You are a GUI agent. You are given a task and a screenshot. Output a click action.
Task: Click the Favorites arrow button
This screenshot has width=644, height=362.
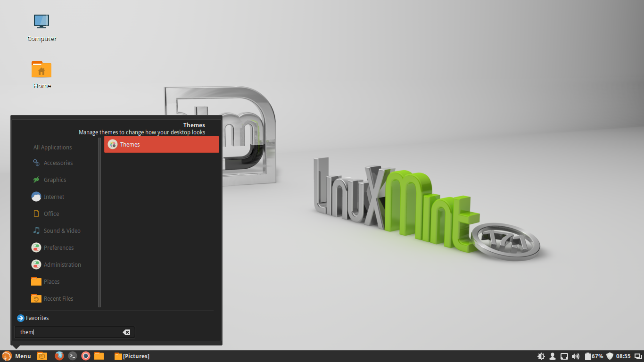[21, 318]
